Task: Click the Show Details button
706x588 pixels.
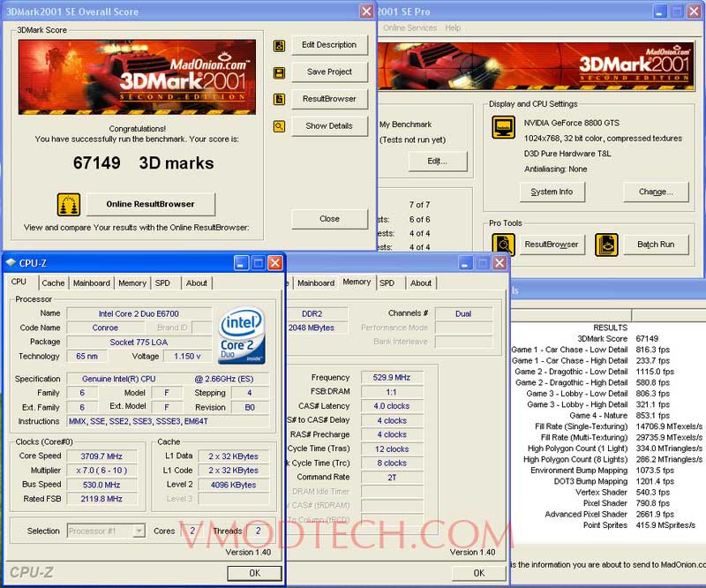Action: (x=329, y=126)
